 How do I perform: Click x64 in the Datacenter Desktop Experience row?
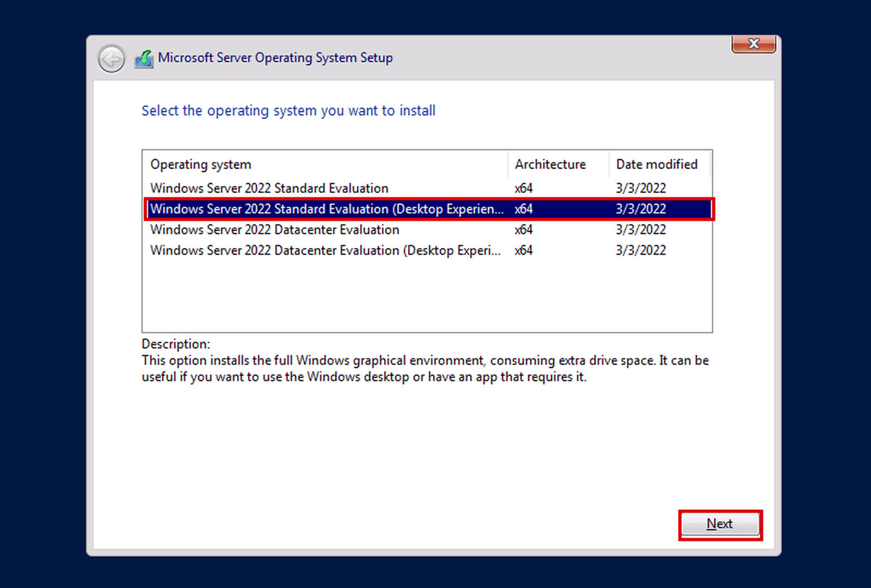tap(524, 250)
